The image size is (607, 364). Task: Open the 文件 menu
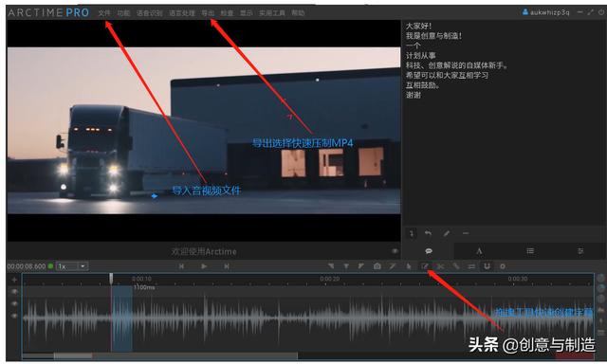point(104,12)
